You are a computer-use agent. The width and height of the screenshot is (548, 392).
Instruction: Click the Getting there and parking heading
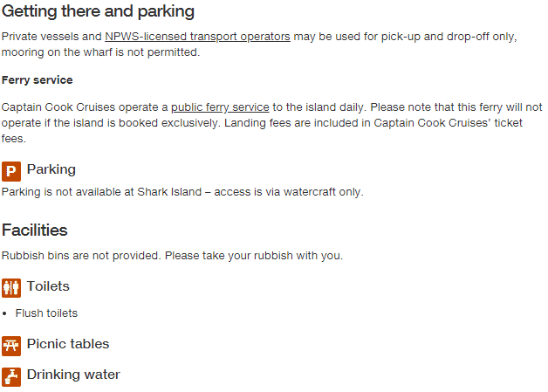98,11
